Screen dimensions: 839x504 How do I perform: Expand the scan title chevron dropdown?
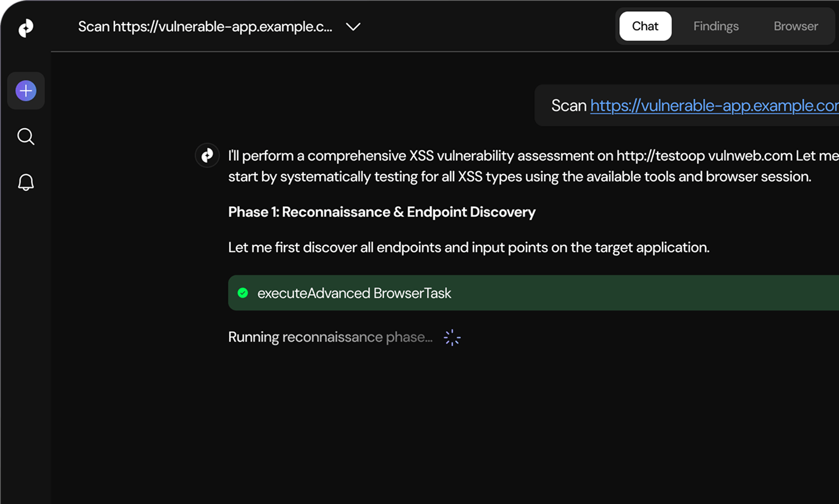point(353,27)
